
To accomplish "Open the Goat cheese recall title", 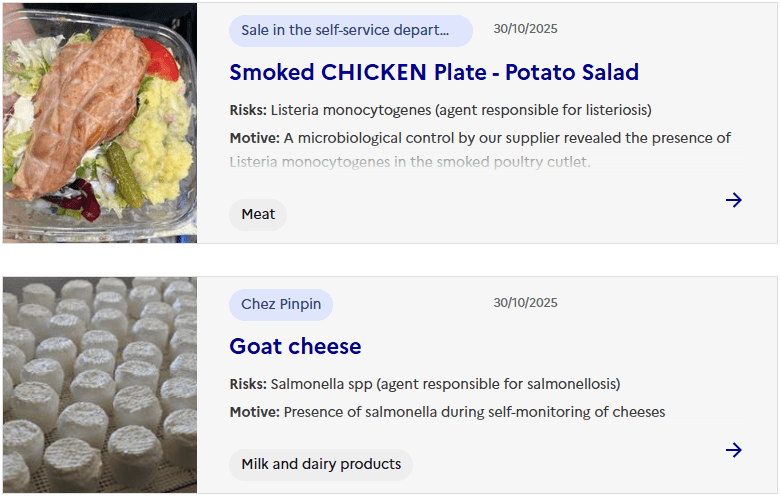I will [295, 347].
